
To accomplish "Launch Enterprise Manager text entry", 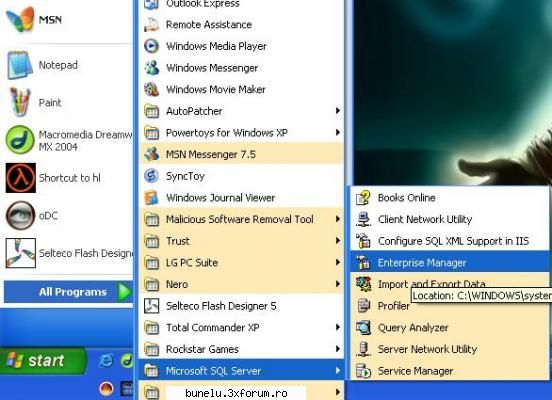I will coord(422,263).
